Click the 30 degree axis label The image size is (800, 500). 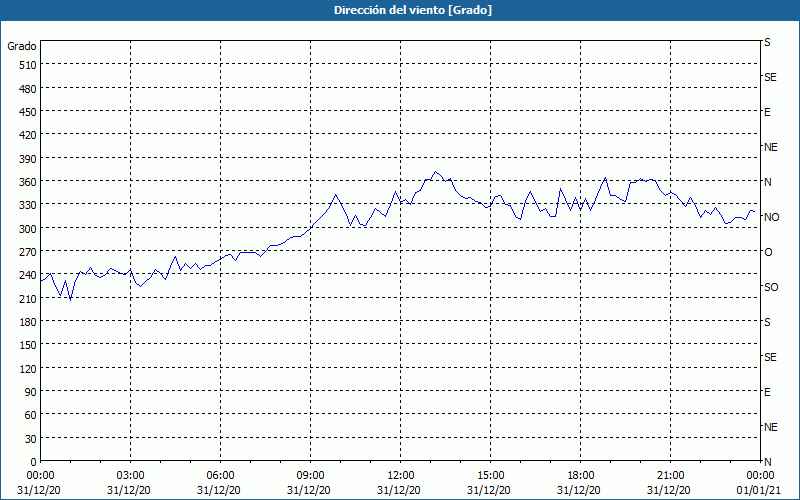[x=31, y=439]
